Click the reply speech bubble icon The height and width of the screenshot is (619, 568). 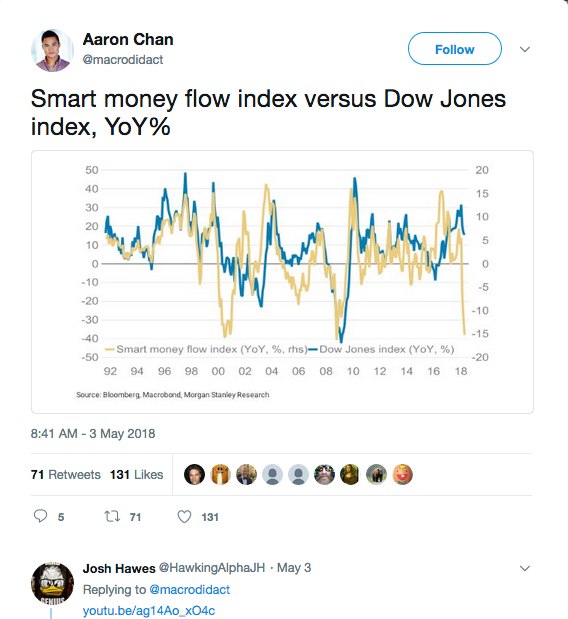click(x=41, y=516)
